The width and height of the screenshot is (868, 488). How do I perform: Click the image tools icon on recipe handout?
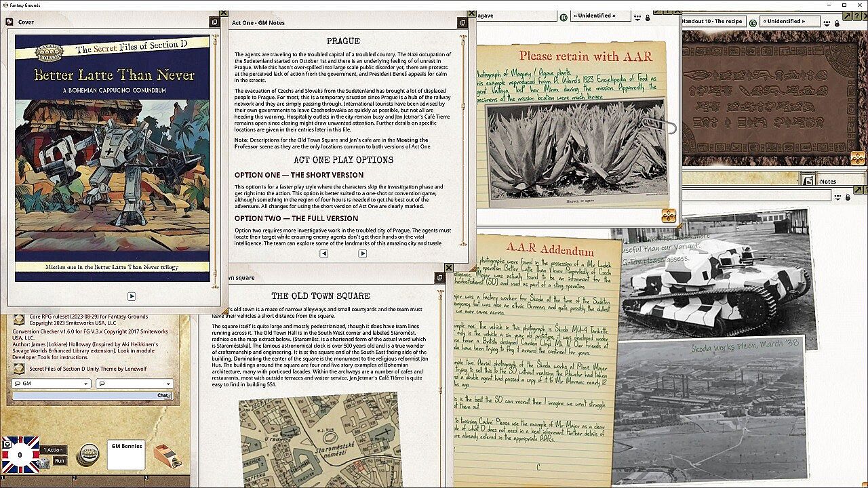[x=858, y=158]
